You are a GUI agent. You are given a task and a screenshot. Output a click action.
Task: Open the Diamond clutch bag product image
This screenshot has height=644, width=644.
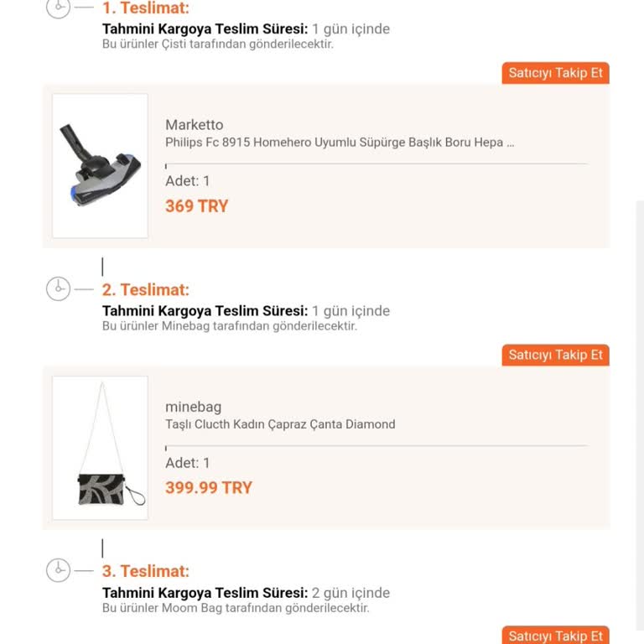click(100, 447)
